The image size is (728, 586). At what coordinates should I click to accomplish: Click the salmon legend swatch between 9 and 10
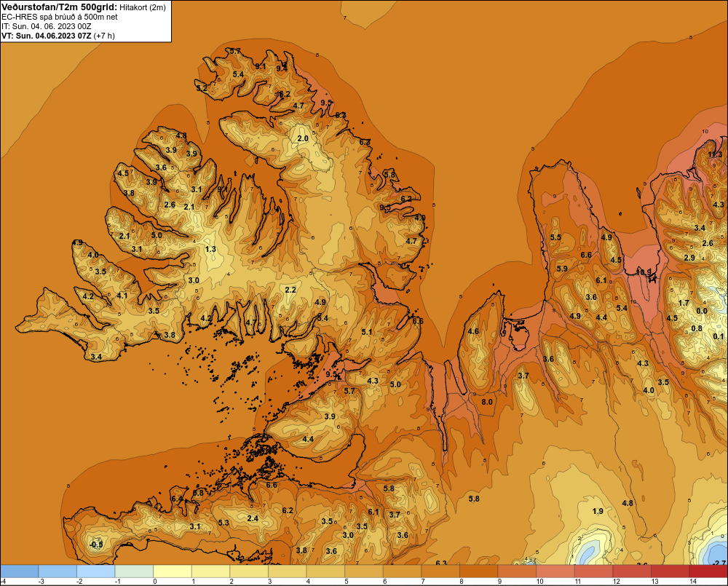517,571
